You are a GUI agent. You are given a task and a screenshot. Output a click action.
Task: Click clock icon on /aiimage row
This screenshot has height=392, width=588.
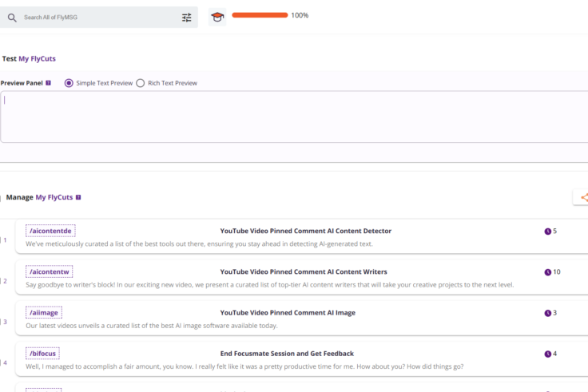(x=547, y=313)
